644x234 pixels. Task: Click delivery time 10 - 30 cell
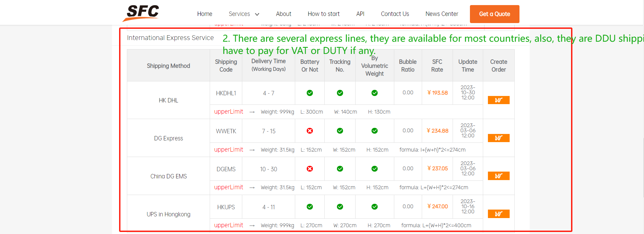pyautogui.click(x=269, y=169)
